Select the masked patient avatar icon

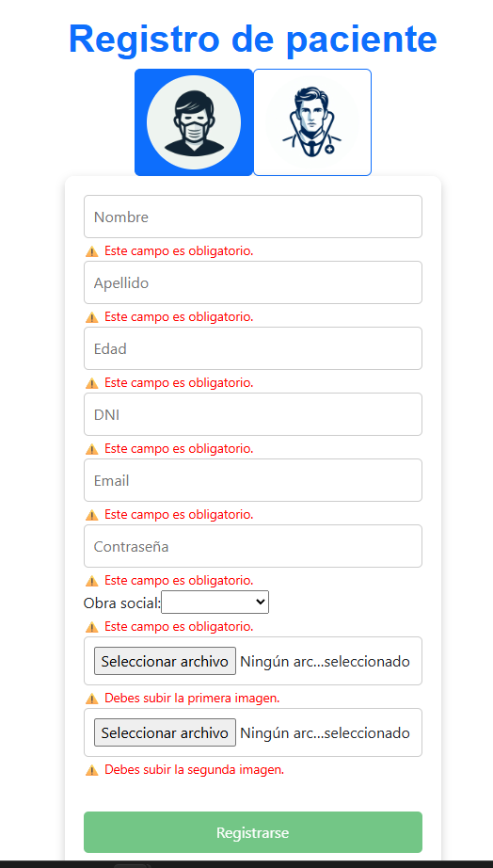pyautogui.click(x=194, y=122)
